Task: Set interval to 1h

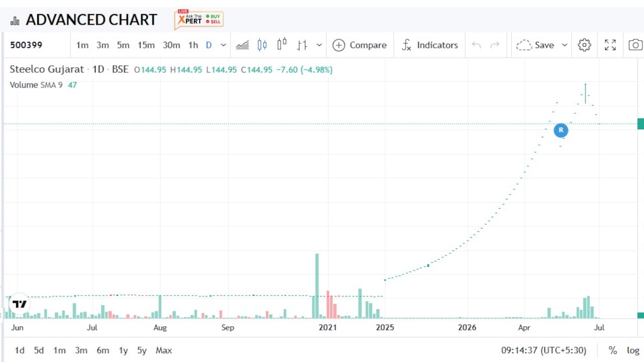Action: click(x=193, y=45)
